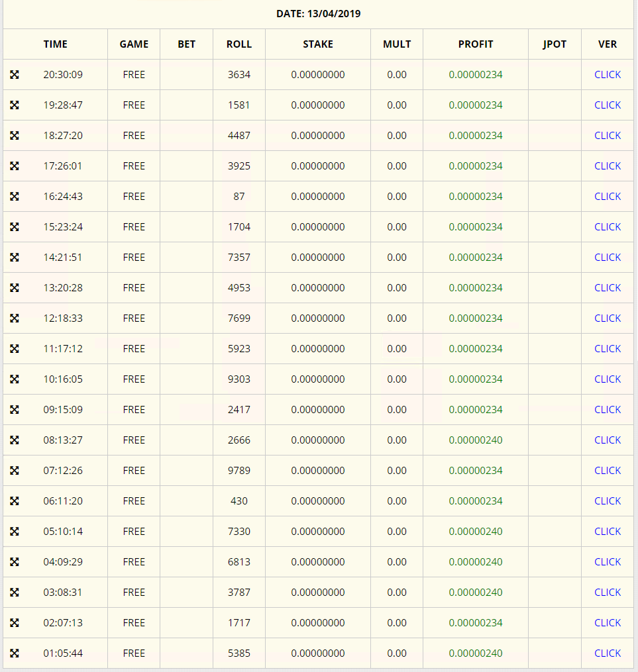Select the date header 13/04/2019
The image size is (638, 672).
point(318,14)
